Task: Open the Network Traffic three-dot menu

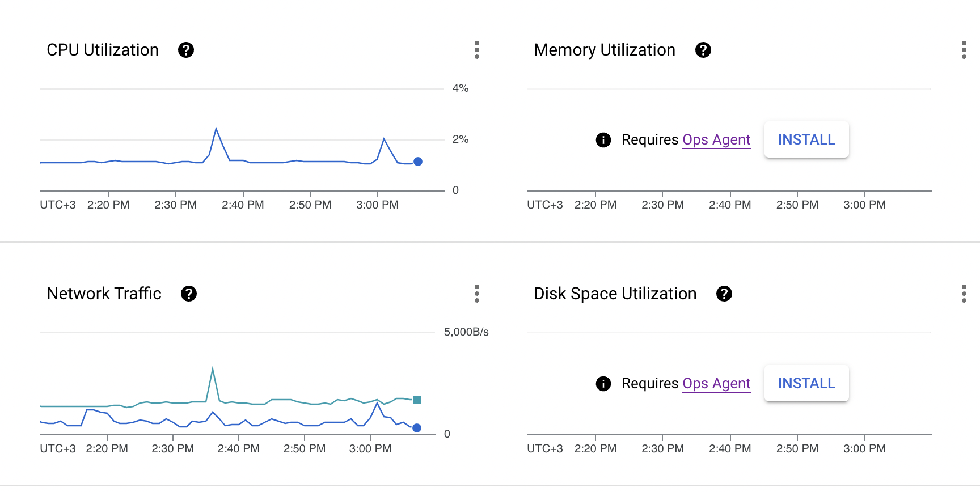Action: tap(477, 294)
